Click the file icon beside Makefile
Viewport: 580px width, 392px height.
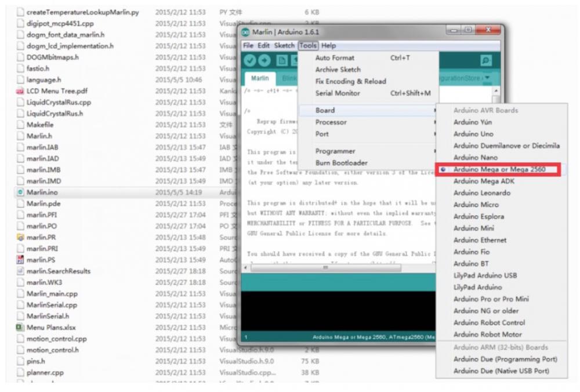(x=20, y=125)
